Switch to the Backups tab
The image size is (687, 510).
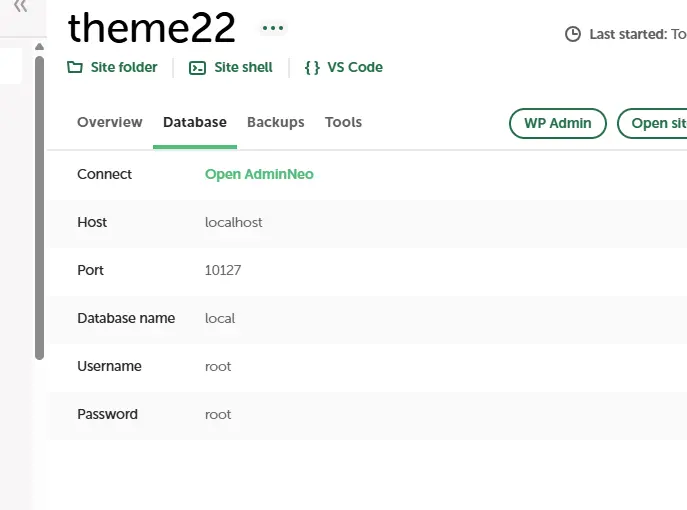pos(276,122)
